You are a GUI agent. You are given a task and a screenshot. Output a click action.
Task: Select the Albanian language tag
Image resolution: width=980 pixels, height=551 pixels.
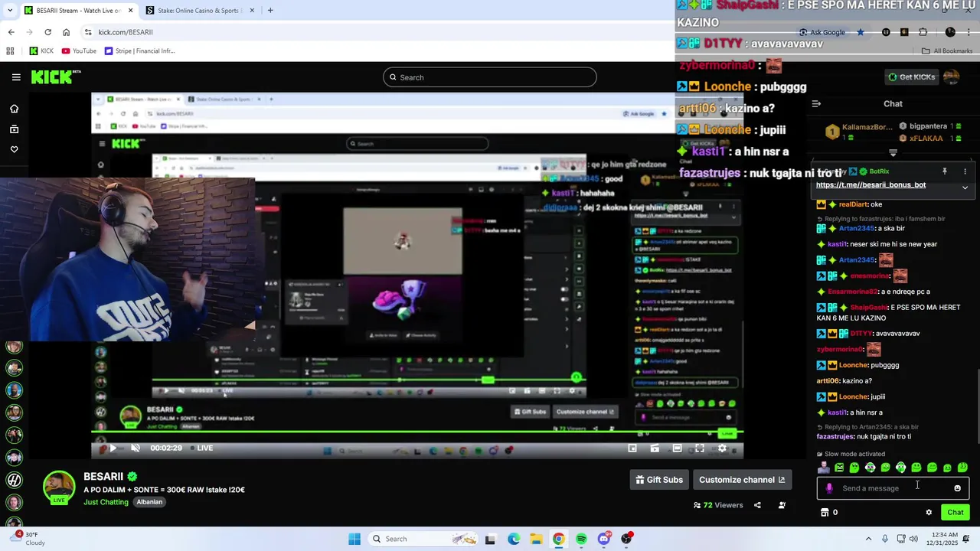coord(149,502)
